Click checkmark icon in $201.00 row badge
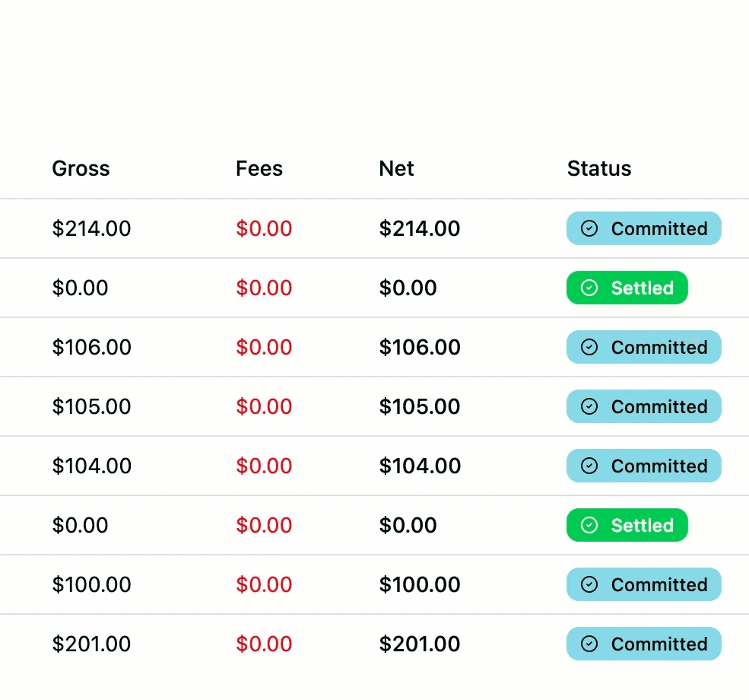 point(589,644)
